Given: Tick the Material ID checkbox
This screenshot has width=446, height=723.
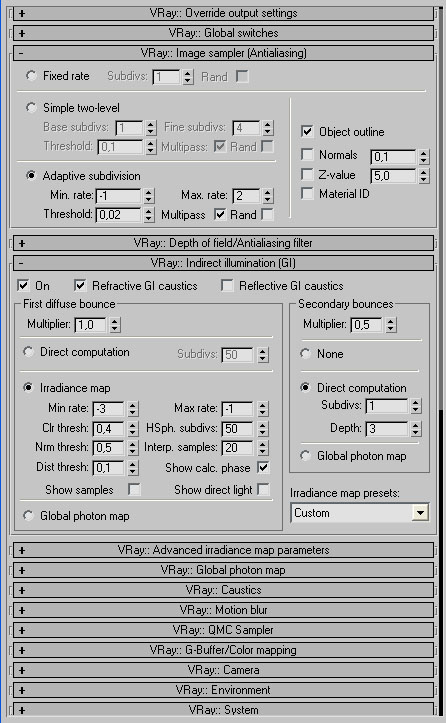Looking at the screenshot, I should pos(307,193).
